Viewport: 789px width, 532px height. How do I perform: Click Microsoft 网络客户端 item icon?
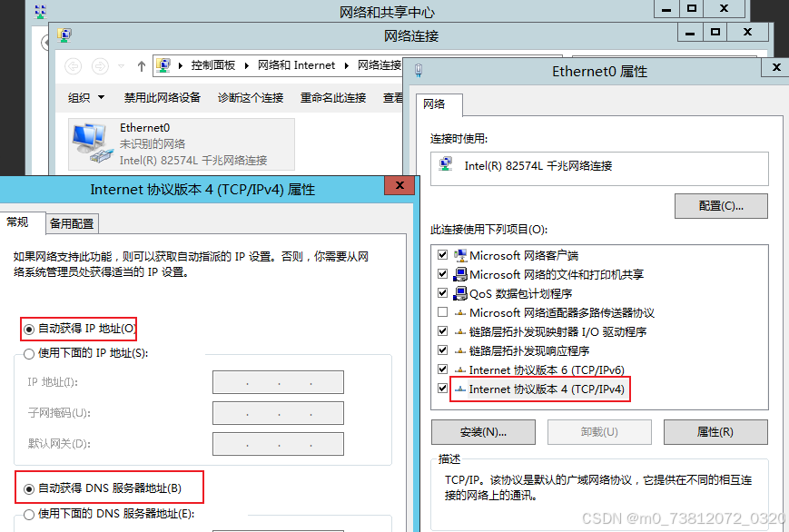tap(460, 255)
